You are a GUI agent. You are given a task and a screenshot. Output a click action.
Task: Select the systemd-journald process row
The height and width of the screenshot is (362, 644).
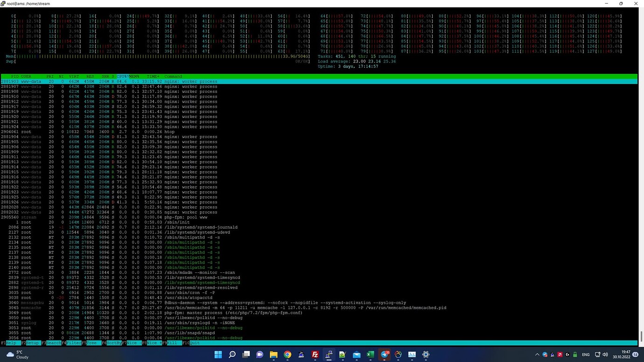coord(319,227)
